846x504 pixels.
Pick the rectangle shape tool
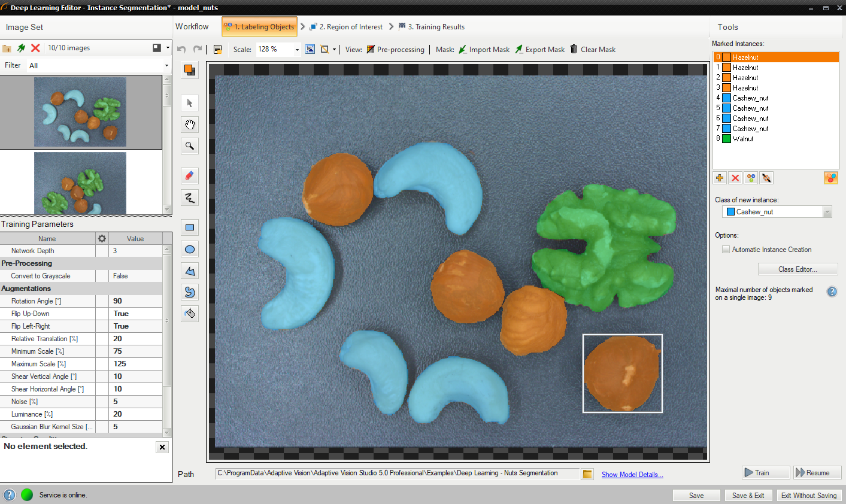point(190,227)
